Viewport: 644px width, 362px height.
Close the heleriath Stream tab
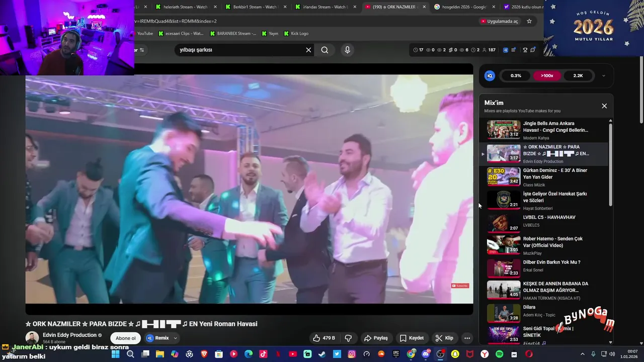(x=215, y=7)
